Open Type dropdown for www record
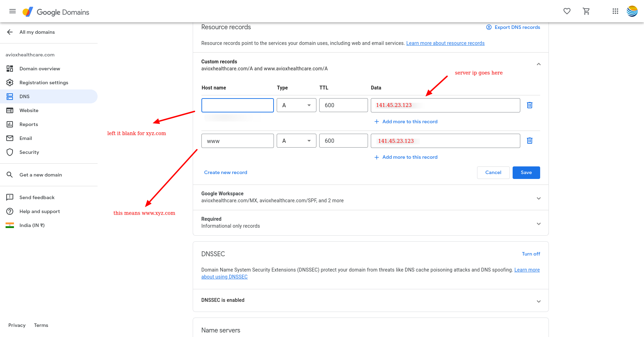This screenshot has height=337, width=644. tap(297, 141)
